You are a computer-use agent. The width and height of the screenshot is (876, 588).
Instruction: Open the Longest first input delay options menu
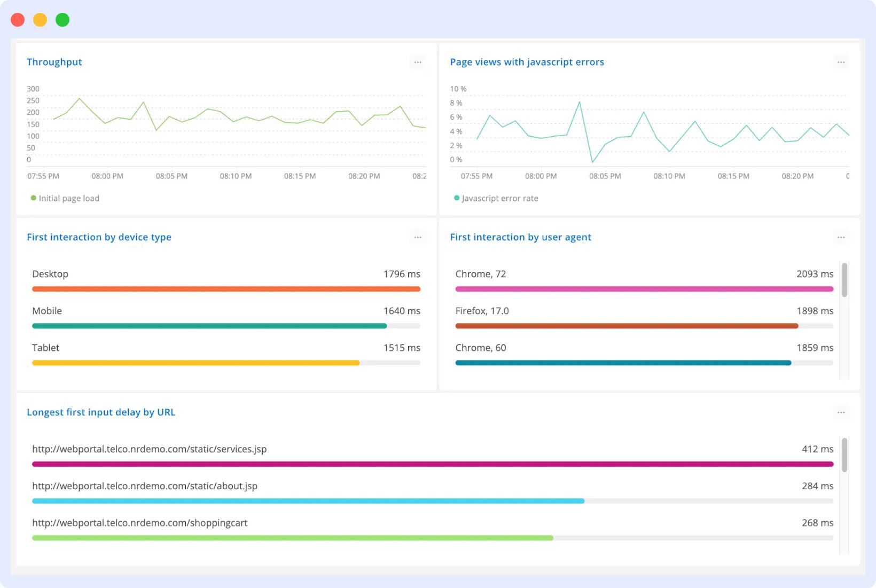(x=841, y=412)
